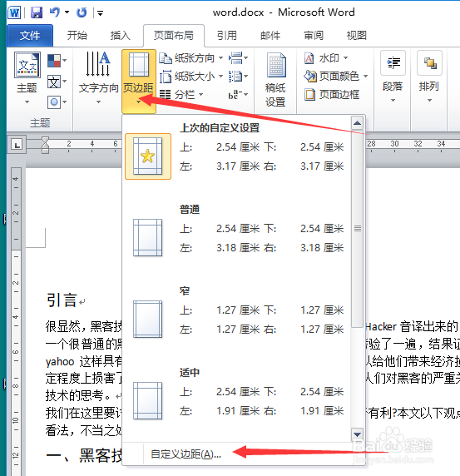This screenshot has width=460, height=476.
Task: Undo last action with the undo arrow
Action: click(x=55, y=12)
